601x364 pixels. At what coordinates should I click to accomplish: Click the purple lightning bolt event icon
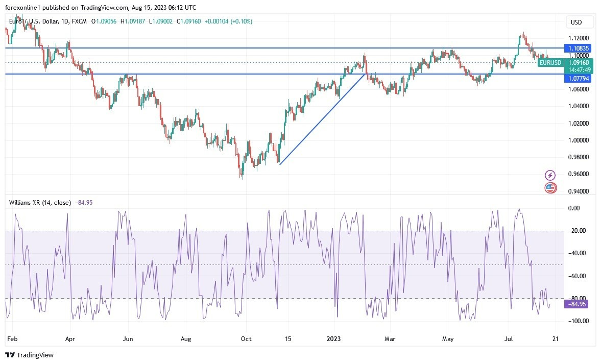pos(550,175)
